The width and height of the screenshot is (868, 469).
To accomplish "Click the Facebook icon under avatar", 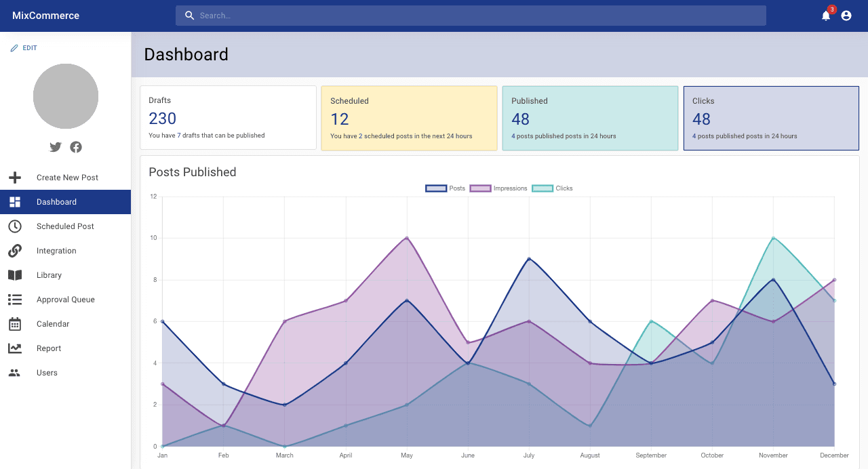I will [75, 146].
